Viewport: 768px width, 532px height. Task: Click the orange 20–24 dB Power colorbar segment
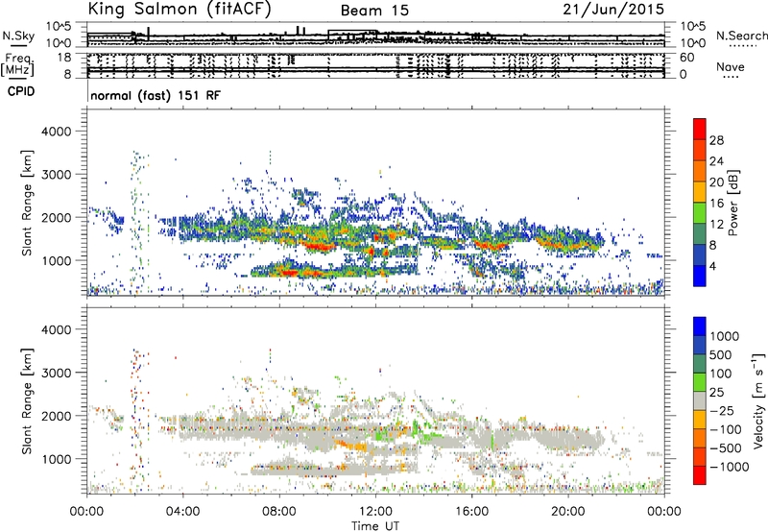tap(700, 171)
